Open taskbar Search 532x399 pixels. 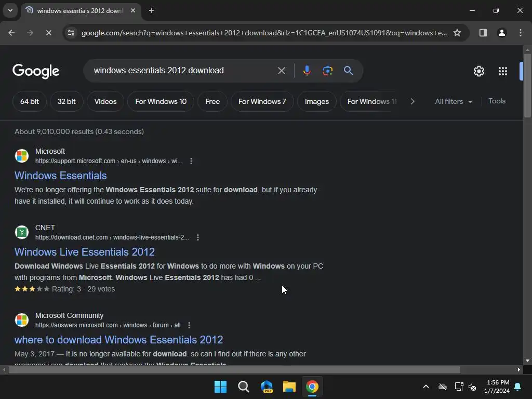[244, 387]
